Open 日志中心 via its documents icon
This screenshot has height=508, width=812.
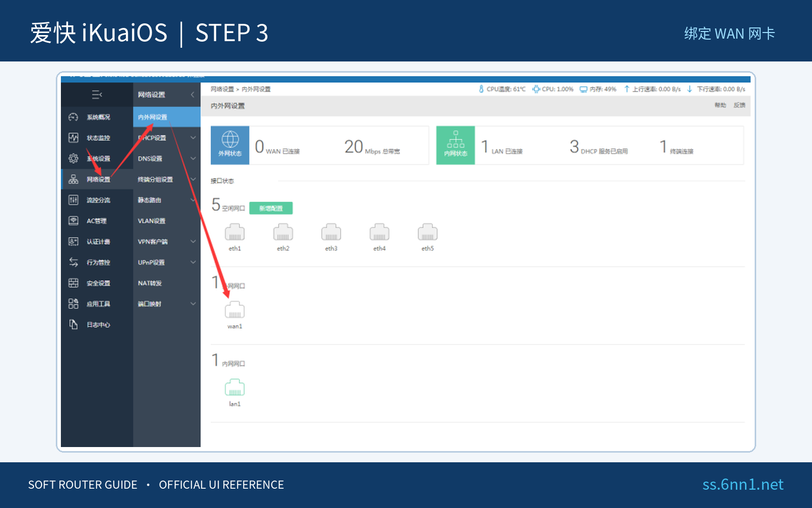(74, 325)
